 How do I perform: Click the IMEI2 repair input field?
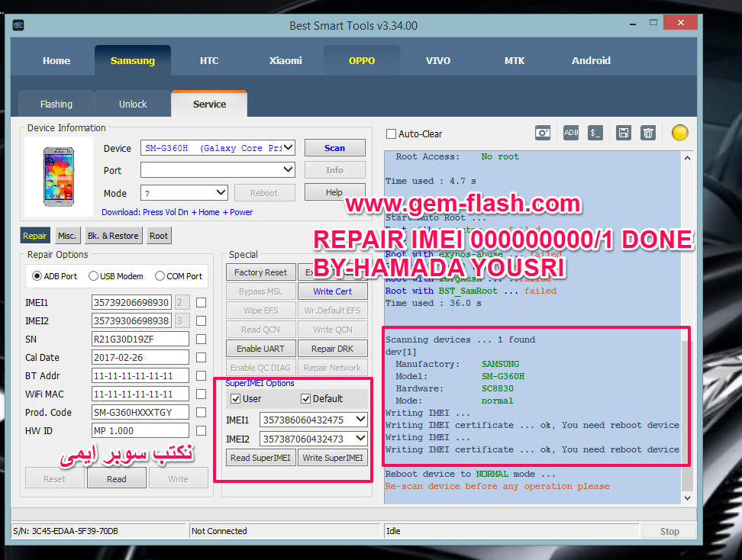pos(131,320)
